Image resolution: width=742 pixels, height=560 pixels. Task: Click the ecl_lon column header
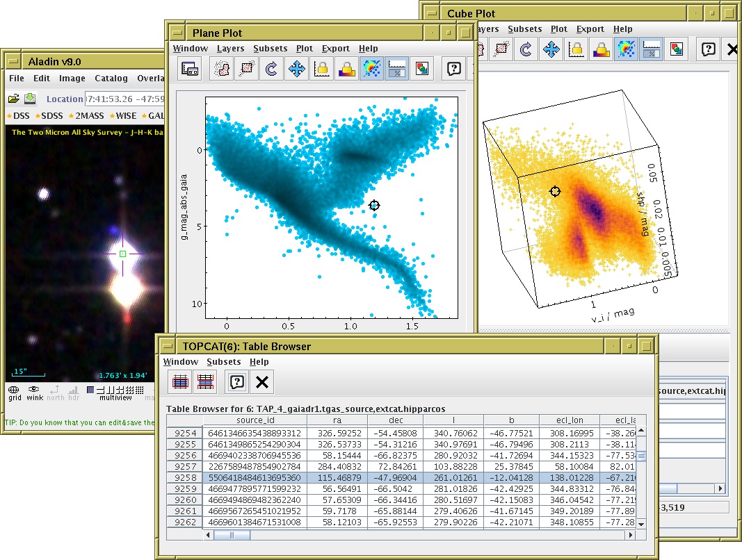pyautogui.click(x=570, y=420)
